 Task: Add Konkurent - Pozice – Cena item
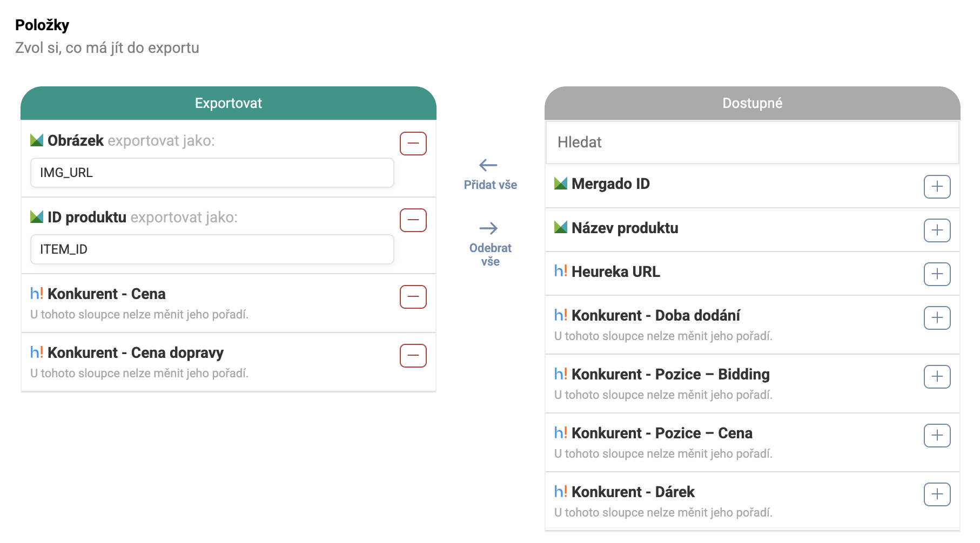tap(937, 436)
